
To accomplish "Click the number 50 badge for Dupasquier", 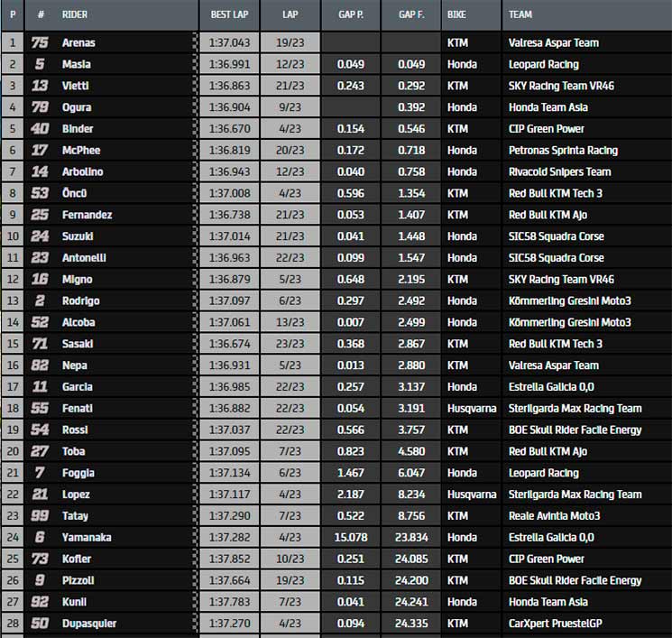I will coord(40,624).
